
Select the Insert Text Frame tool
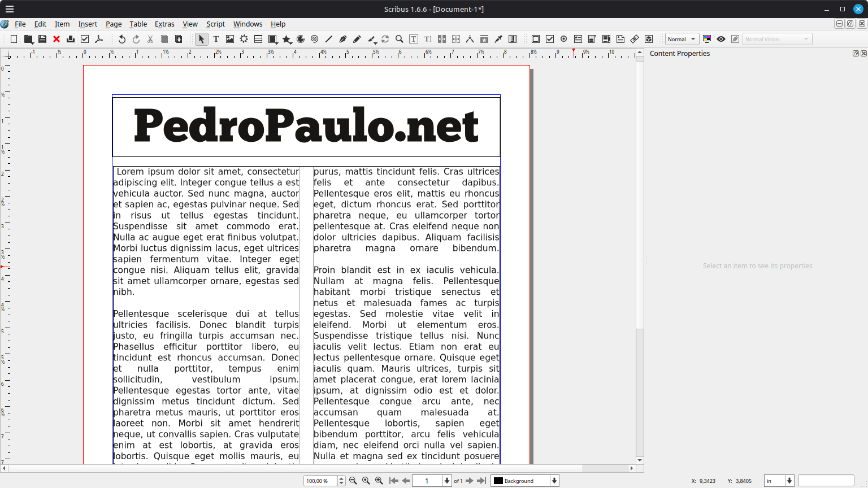[216, 39]
